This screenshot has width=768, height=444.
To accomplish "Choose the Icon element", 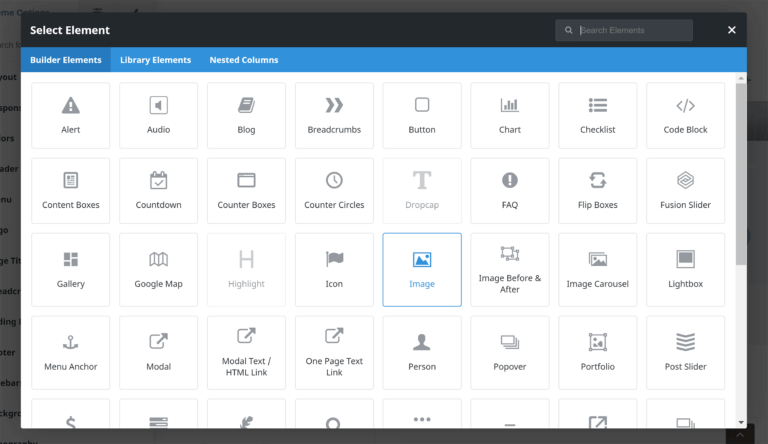I will point(334,270).
